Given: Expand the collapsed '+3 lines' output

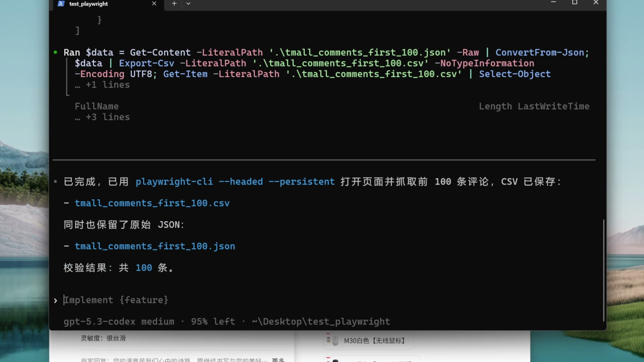Looking at the screenshot, I should pos(102,117).
